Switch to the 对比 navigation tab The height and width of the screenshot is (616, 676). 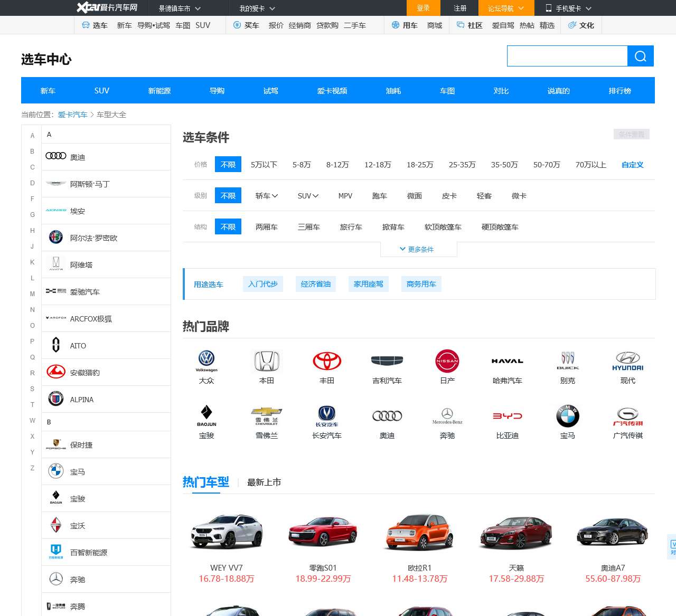point(501,91)
